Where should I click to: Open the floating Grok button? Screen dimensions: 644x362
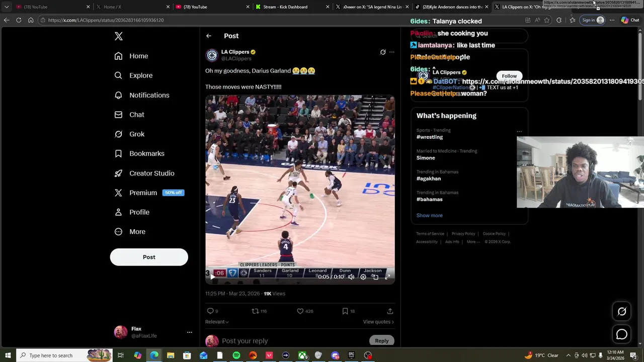tap(622, 312)
